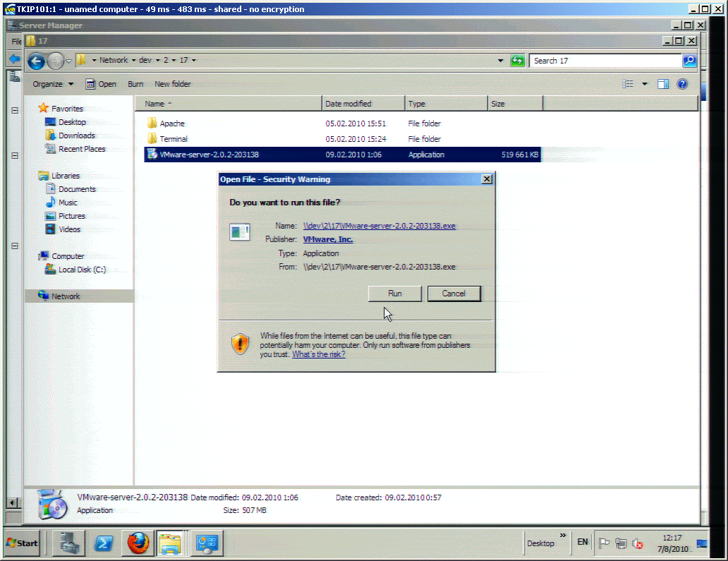Select Recent Places in the navigation pane
This screenshot has width=728, height=561.
click(x=75, y=149)
